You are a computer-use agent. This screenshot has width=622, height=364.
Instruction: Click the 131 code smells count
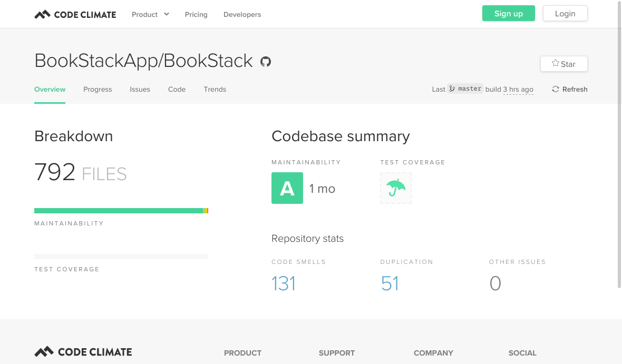tap(284, 283)
